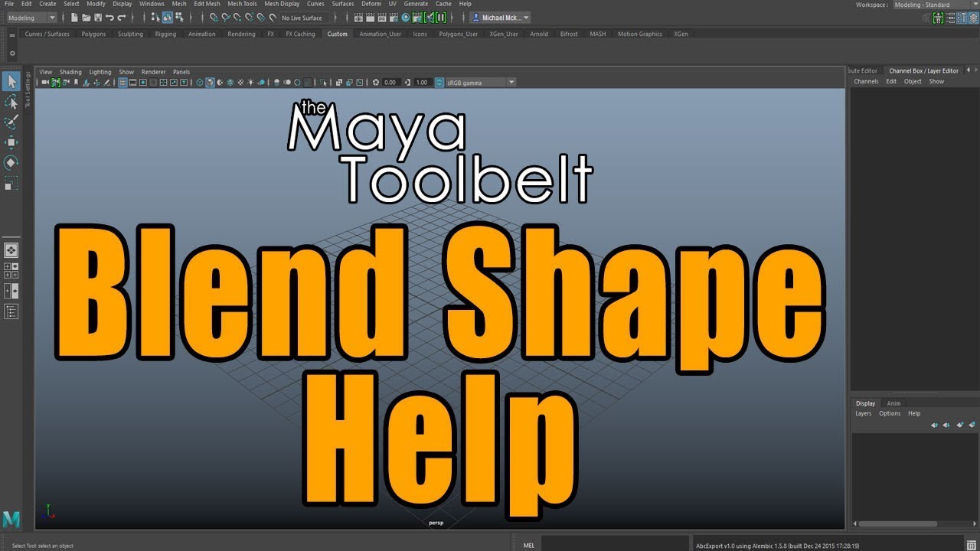Toggle viewport color management sRGB icon
980x551 pixels.
tap(439, 82)
